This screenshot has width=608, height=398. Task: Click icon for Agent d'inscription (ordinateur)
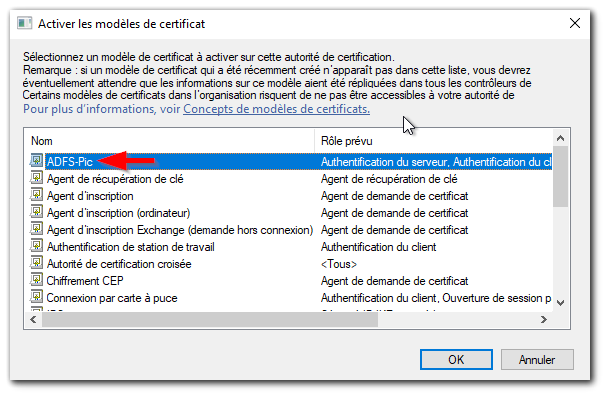tap(36, 212)
